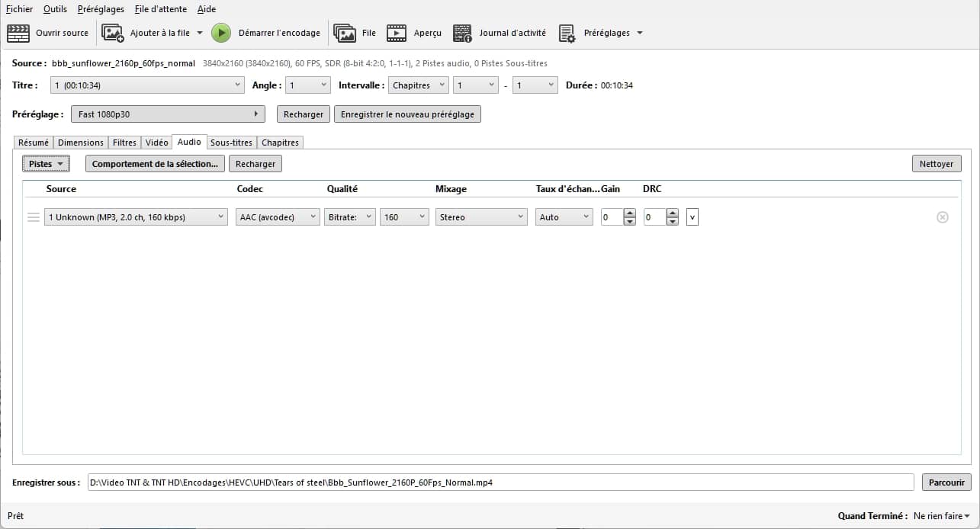The width and height of the screenshot is (980, 529).
Task: Click the Parcourir button
Action: point(946,483)
